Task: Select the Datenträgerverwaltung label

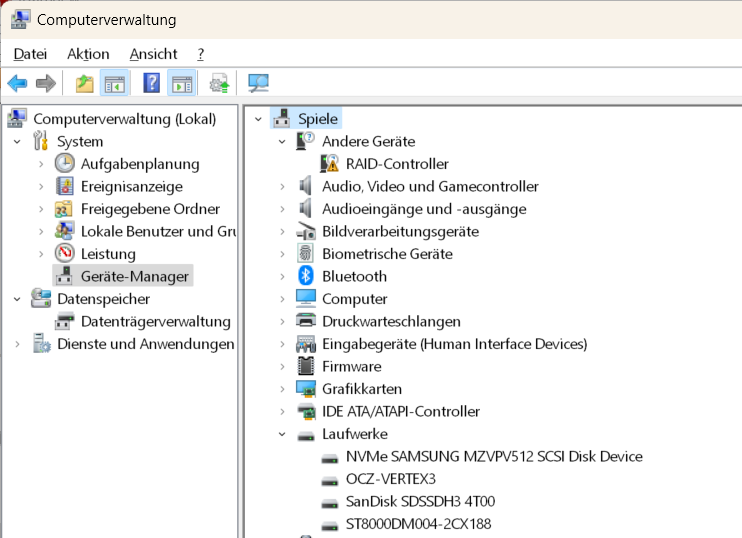Action: coord(156,322)
